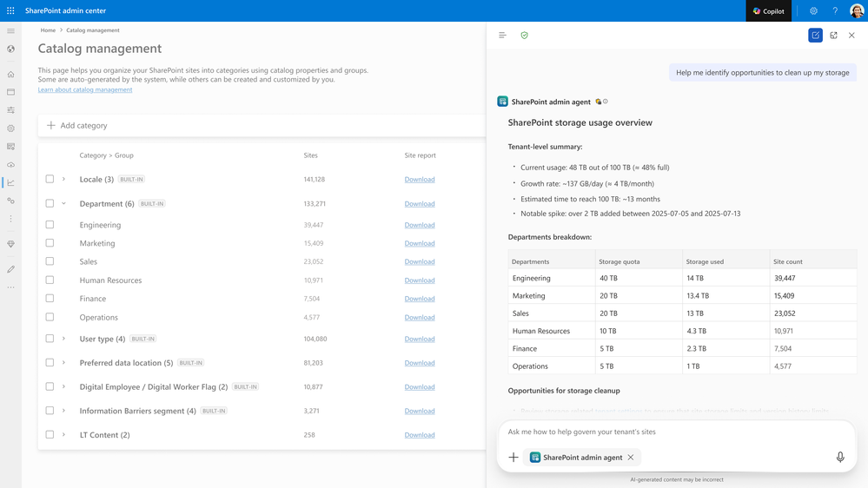
Task: Open Copilot pane chat list menu
Action: [502, 36]
